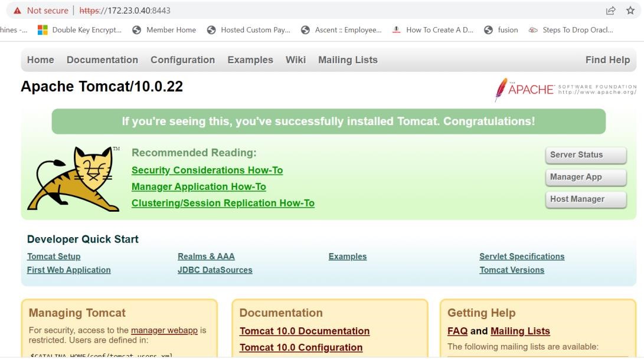This screenshot has height=361, width=644.
Task: Open the Configuration nav item
Action: [x=183, y=60]
